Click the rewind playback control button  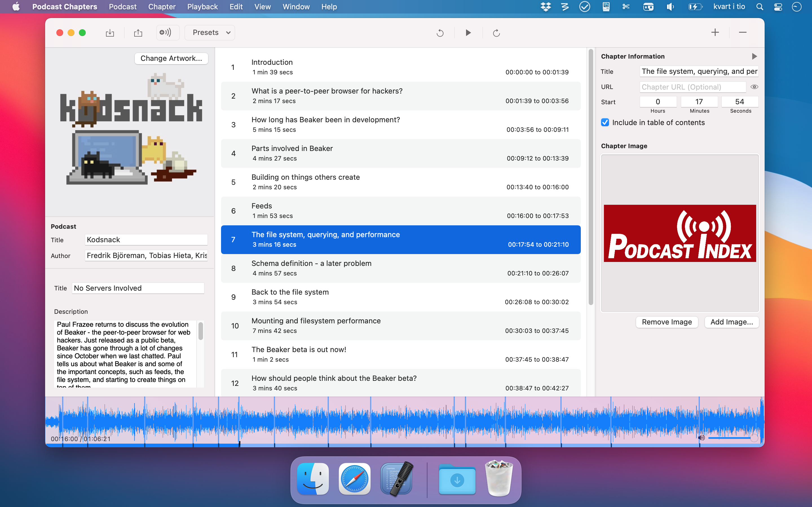click(x=440, y=32)
